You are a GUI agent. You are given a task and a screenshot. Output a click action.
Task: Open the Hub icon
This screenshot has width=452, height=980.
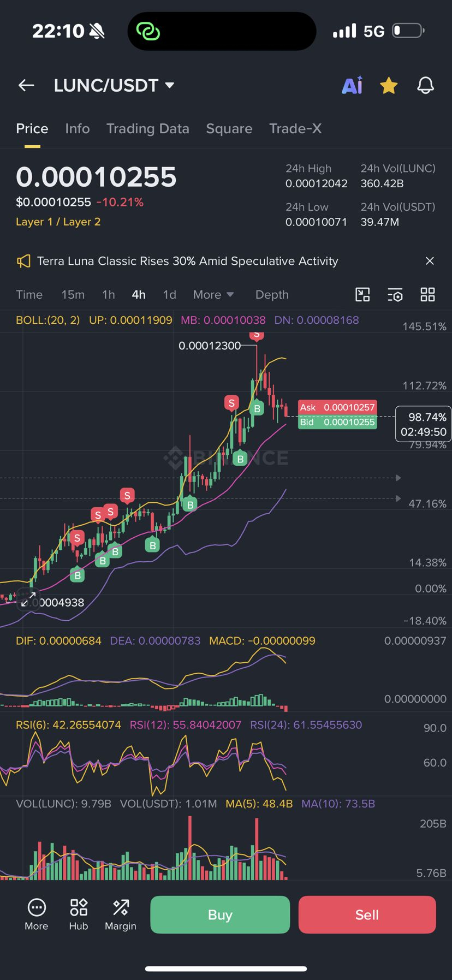79,914
